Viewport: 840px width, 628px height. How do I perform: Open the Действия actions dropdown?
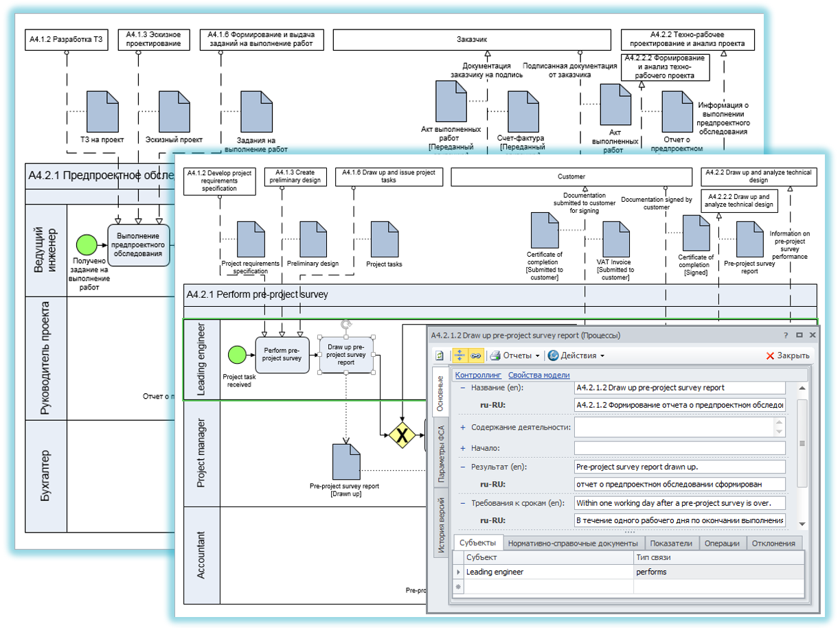[x=576, y=356]
